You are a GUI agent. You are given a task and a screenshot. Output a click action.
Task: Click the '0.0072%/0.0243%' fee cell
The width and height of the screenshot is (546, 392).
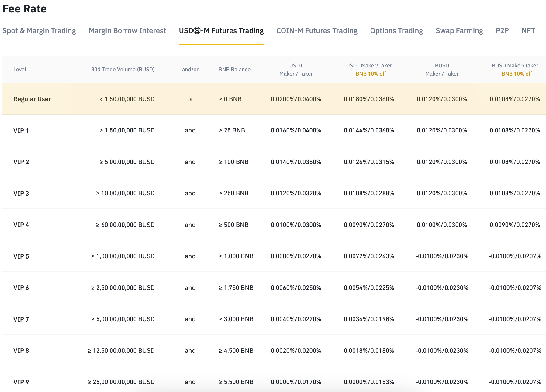point(369,256)
